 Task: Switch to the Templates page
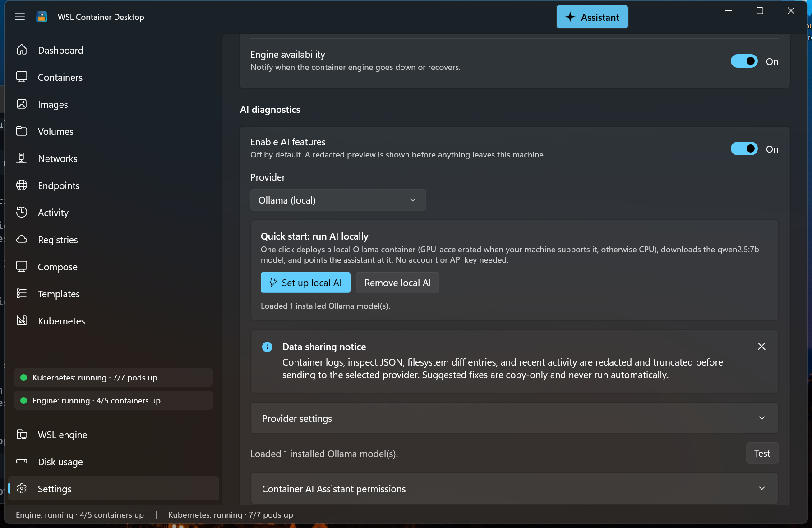coord(113,294)
